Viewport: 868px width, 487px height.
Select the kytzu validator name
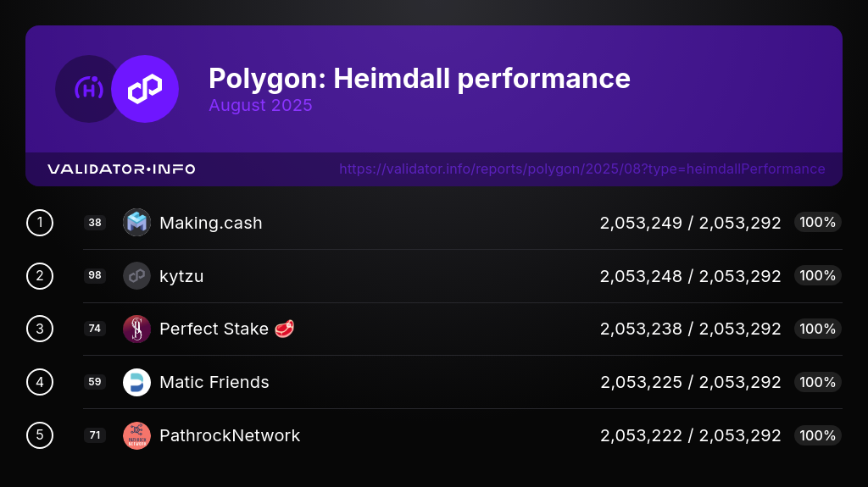(x=181, y=276)
